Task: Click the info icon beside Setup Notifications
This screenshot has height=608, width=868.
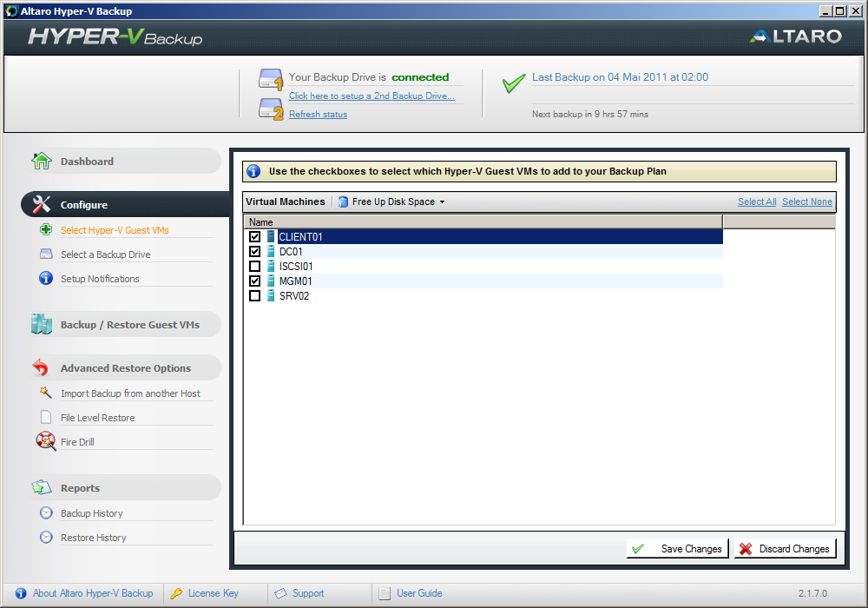Action: tap(46, 278)
